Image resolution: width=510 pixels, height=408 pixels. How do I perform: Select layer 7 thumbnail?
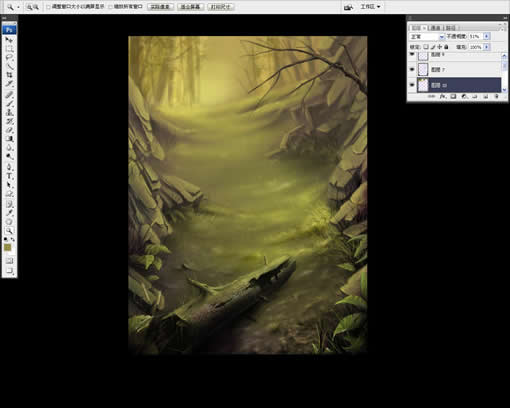(x=423, y=69)
